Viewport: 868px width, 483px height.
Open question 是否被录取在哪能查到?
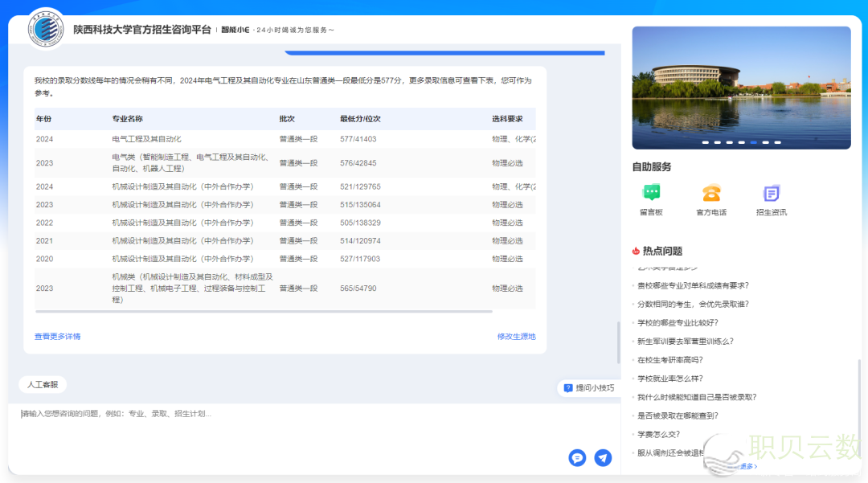678,415
